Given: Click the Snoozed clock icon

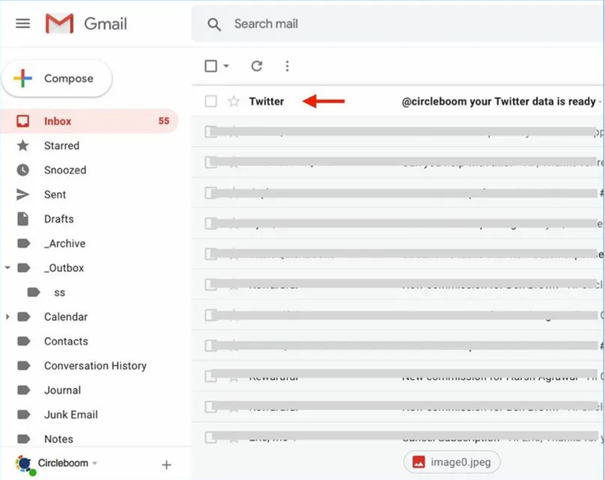Looking at the screenshot, I should coord(23,170).
